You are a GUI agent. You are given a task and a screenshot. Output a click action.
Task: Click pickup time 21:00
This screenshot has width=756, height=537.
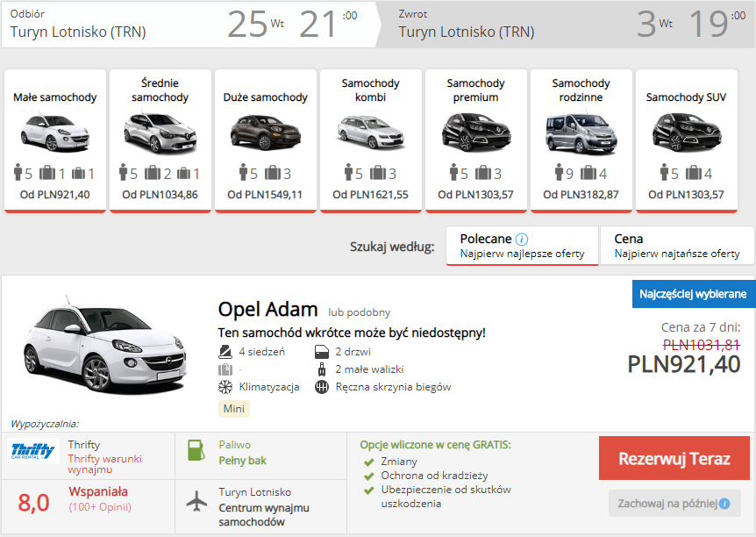pos(328,24)
